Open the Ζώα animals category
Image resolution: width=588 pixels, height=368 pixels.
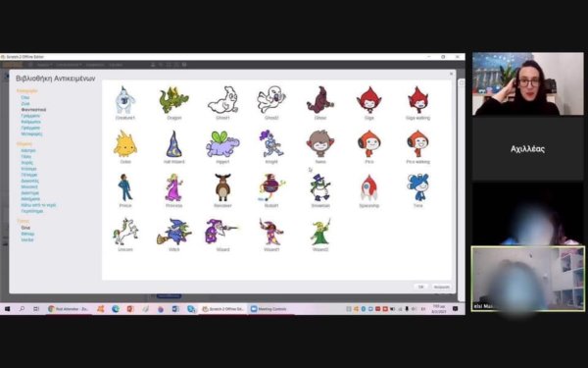pyautogui.click(x=25, y=104)
